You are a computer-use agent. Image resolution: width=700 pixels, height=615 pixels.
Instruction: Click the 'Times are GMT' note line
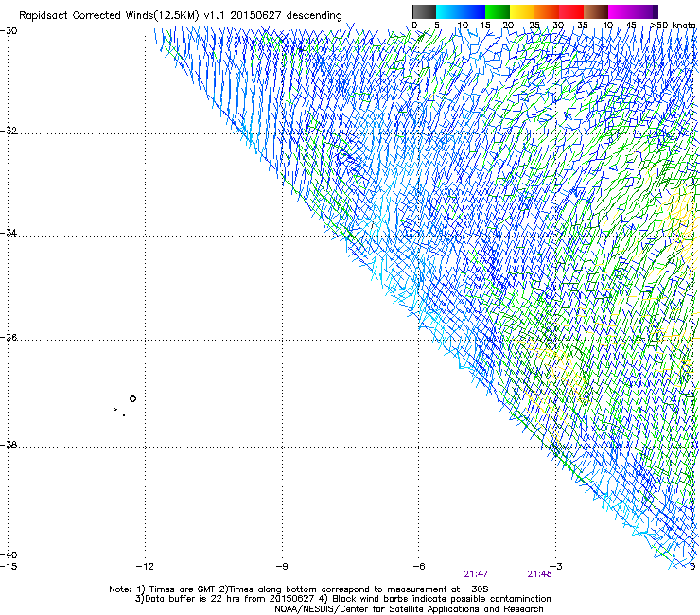coord(299,589)
